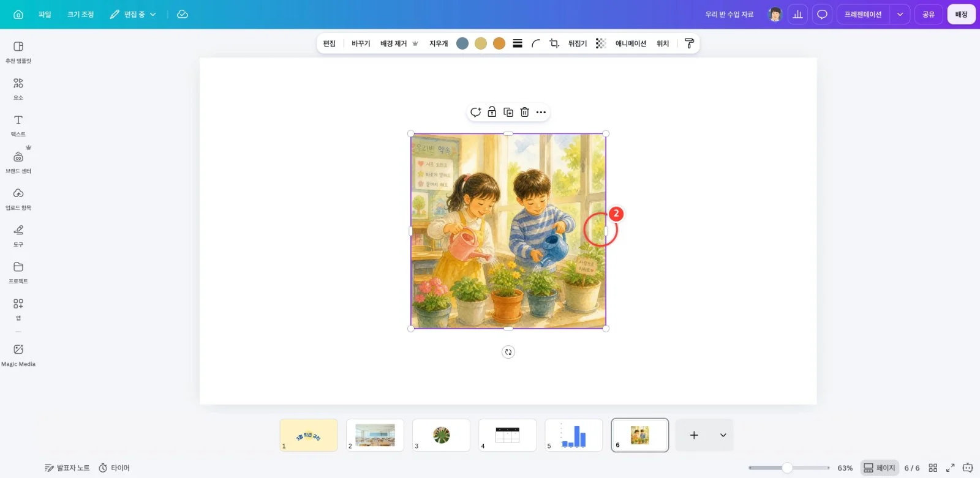
Task: Open the 도구 drawing tools panel
Action: (18, 236)
